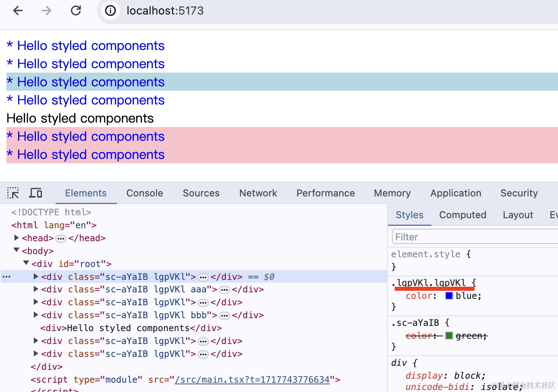This screenshot has height=392, width=558.
Task: Select the Computed sidebar tab
Action: (x=463, y=215)
